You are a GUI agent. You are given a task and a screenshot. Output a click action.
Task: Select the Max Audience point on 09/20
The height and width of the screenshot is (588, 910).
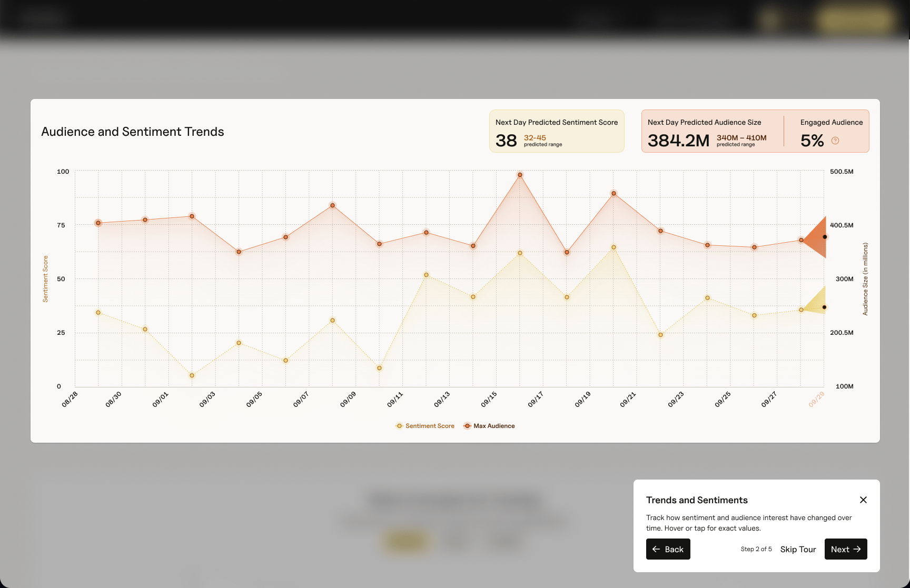coord(614,194)
